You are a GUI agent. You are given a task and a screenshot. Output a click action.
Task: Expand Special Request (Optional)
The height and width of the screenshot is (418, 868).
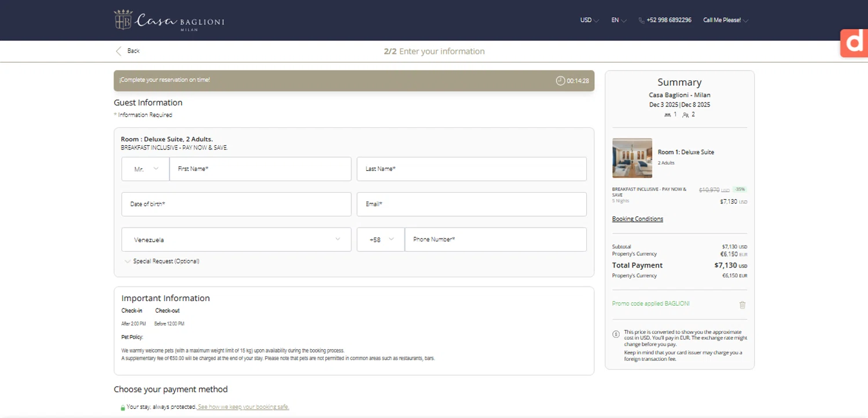162,261
